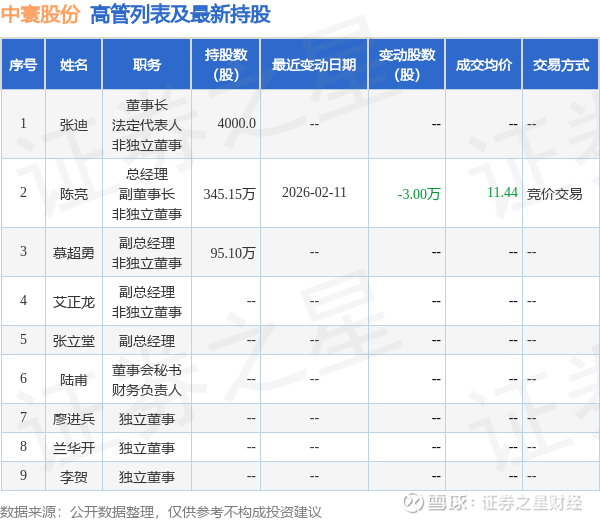Click 董事会秘书 in 陆甫's row
The width and height of the screenshot is (600, 521).
pyautogui.click(x=147, y=370)
